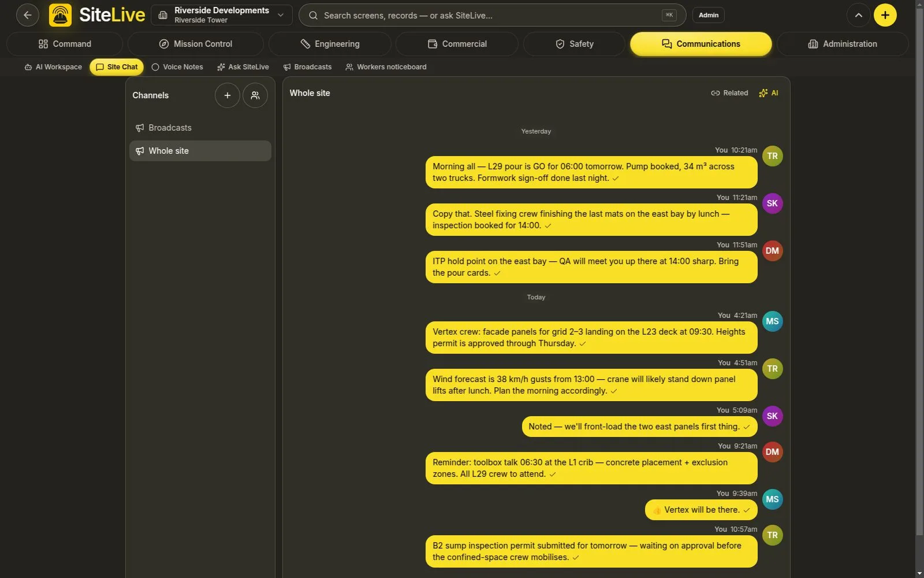924x578 pixels.
Task: Click TR avatar on 10:21am message
Action: pos(772,156)
